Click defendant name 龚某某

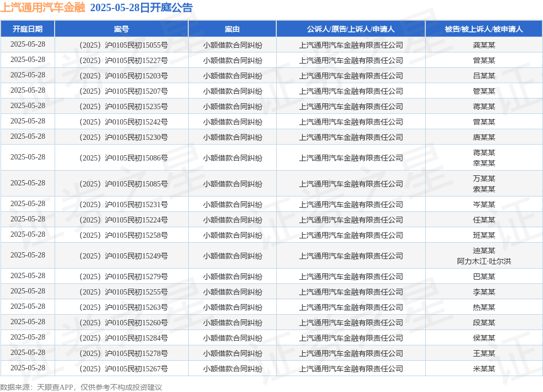484,46
